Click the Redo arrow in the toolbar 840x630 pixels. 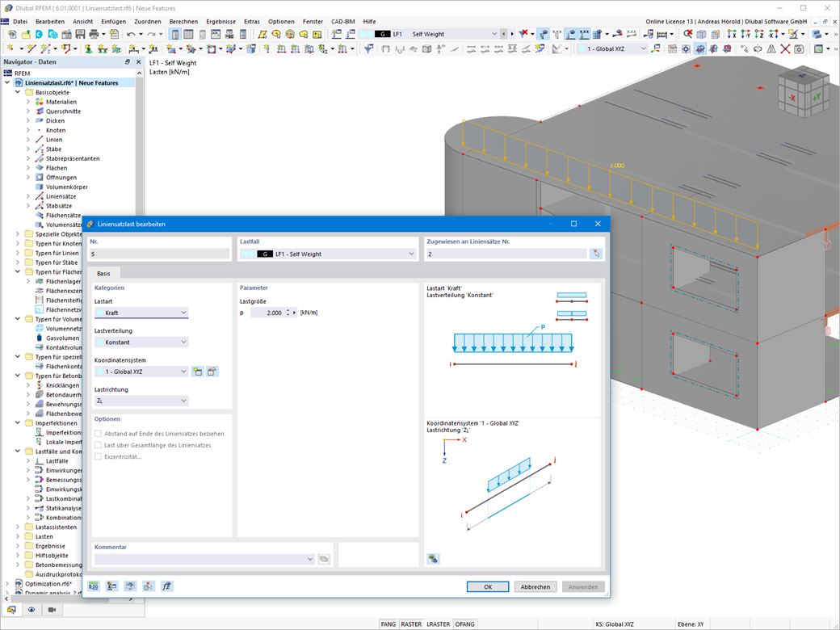151,34
